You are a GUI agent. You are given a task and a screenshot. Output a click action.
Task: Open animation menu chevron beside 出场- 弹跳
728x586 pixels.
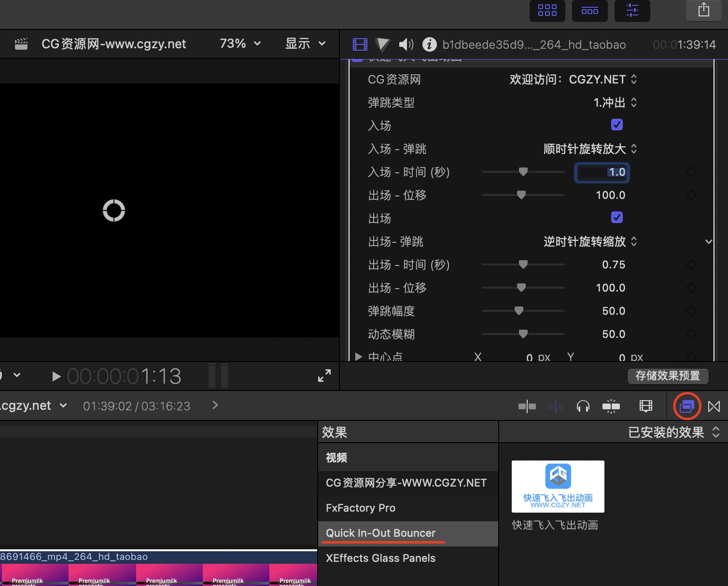(708, 241)
